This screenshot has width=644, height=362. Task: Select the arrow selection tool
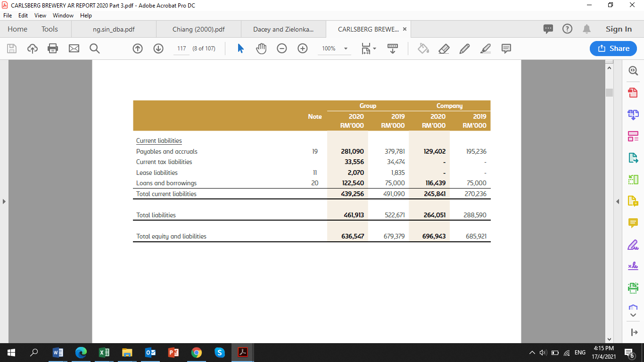(x=240, y=49)
